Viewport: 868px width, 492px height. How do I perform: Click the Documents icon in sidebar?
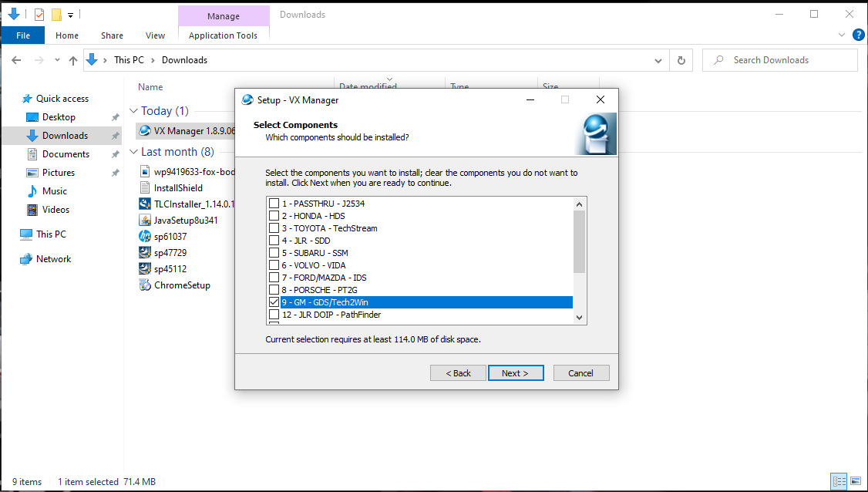(32, 154)
